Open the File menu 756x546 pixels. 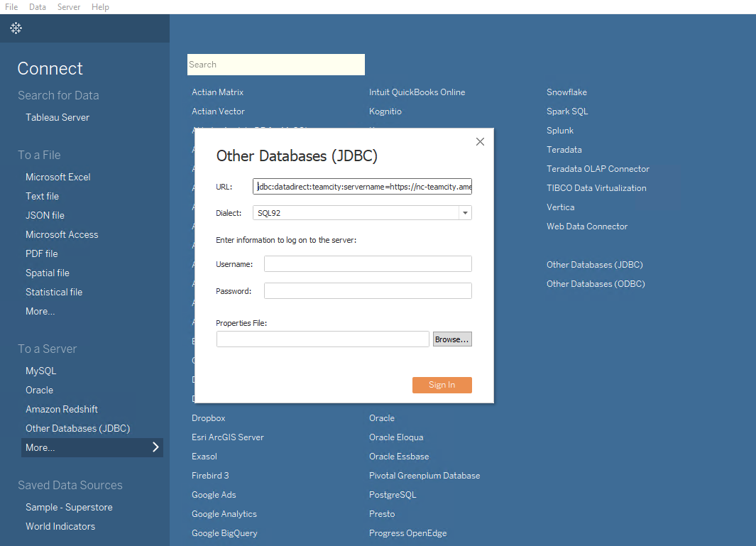pos(11,7)
